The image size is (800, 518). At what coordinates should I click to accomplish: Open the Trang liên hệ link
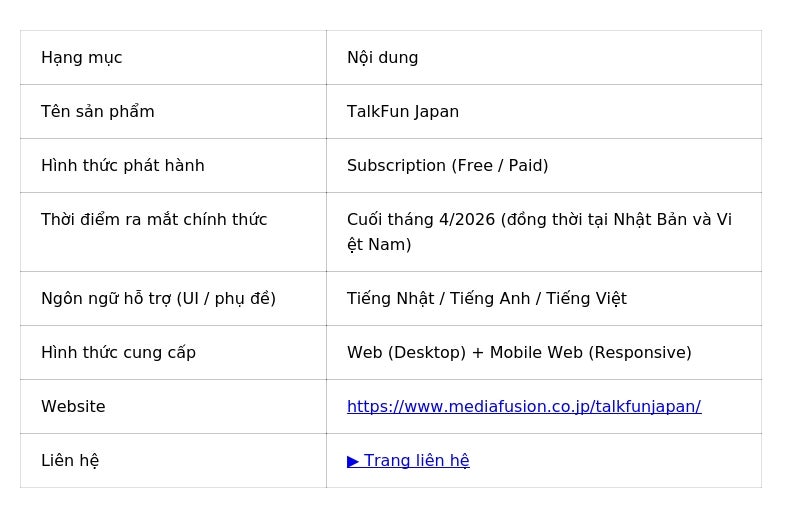pyautogui.click(x=416, y=460)
